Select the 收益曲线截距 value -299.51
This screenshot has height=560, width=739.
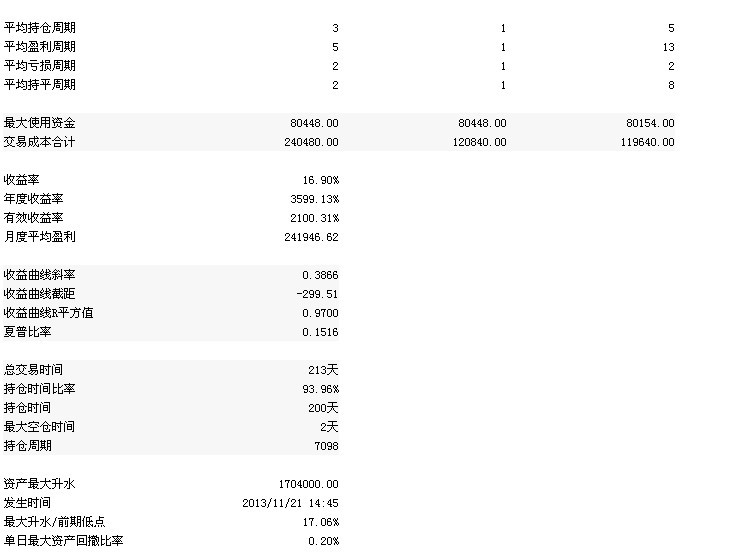tap(317, 294)
